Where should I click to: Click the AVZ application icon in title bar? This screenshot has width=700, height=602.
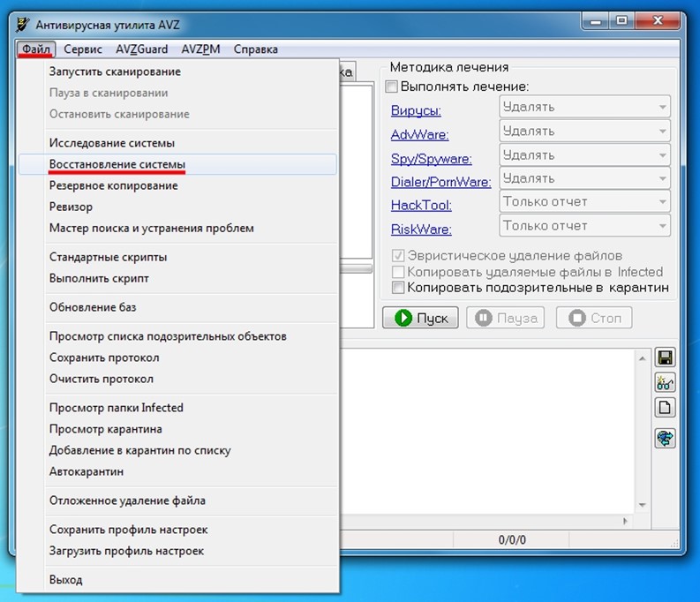tap(23, 25)
